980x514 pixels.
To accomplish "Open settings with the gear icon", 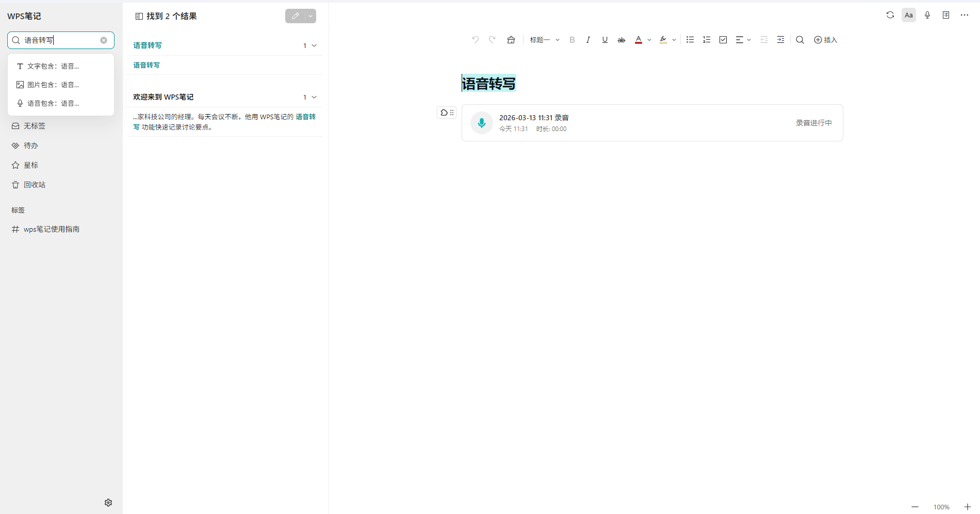I will click(x=108, y=503).
